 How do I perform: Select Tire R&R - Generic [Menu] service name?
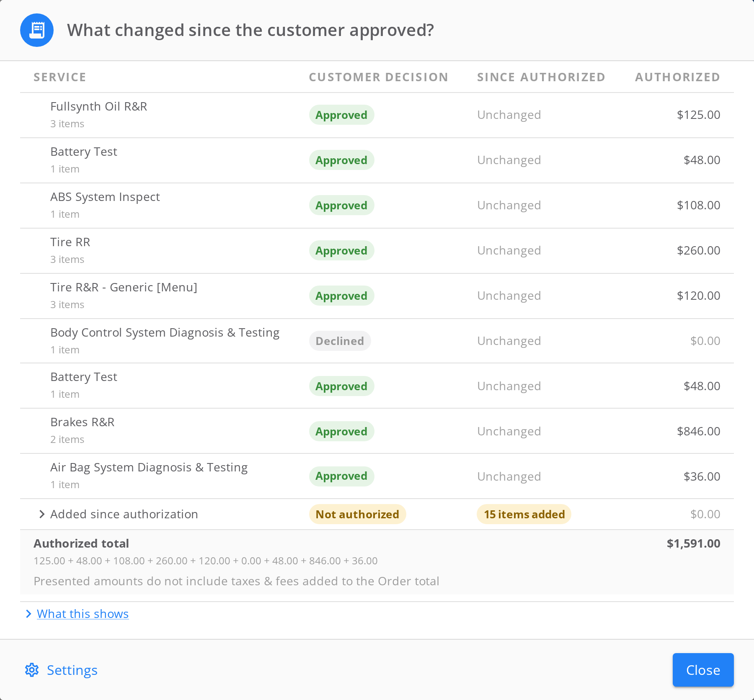pos(124,287)
